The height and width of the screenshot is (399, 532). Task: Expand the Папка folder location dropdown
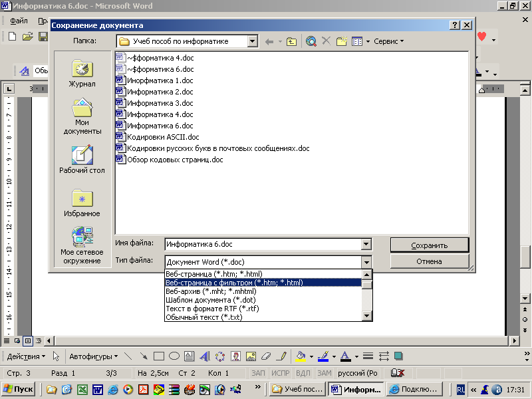(x=252, y=41)
